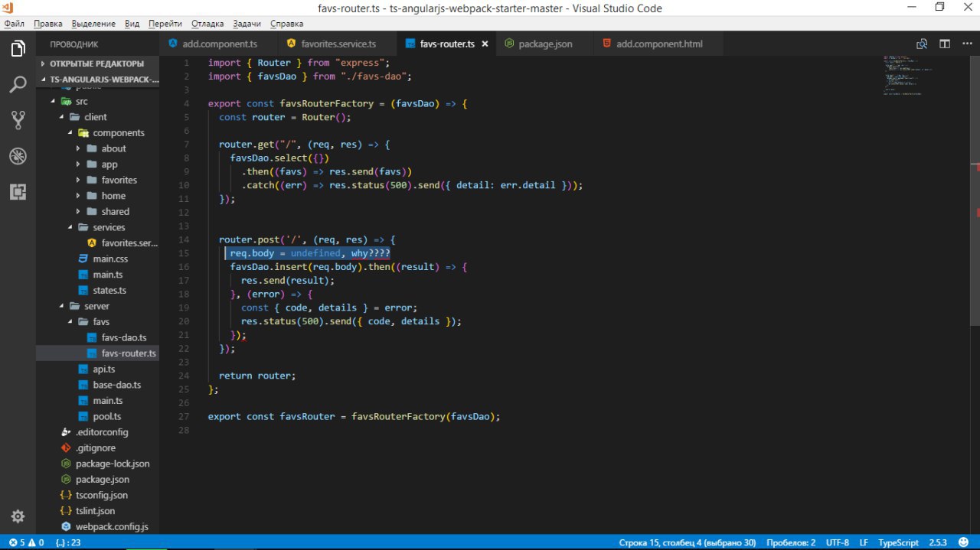The image size is (980, 550).
Task: Open the Debug view icon
Action: point(18,156)
